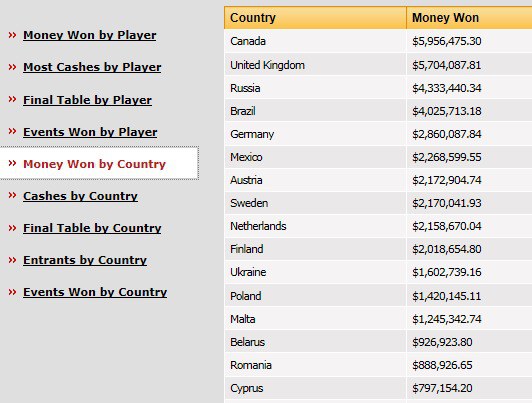Open Most Cashes by Player stats
This screenshot has height=403, width=532.
[x=92, y=67]
